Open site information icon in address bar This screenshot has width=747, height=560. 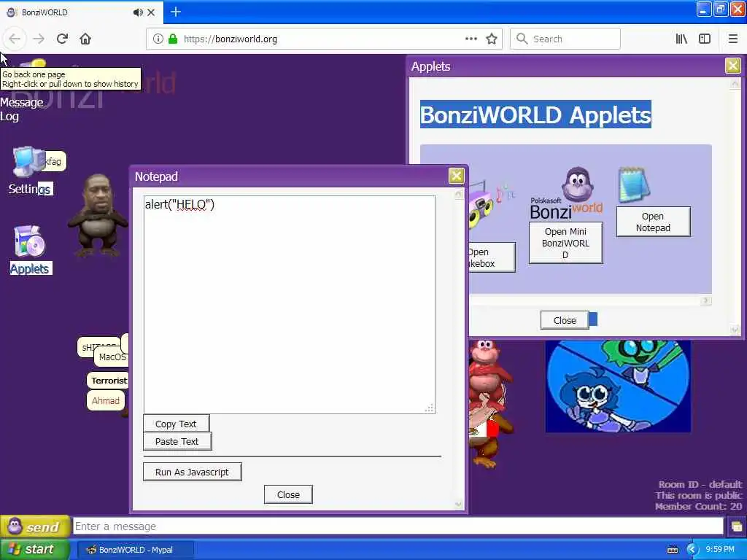tap(158, 39)
